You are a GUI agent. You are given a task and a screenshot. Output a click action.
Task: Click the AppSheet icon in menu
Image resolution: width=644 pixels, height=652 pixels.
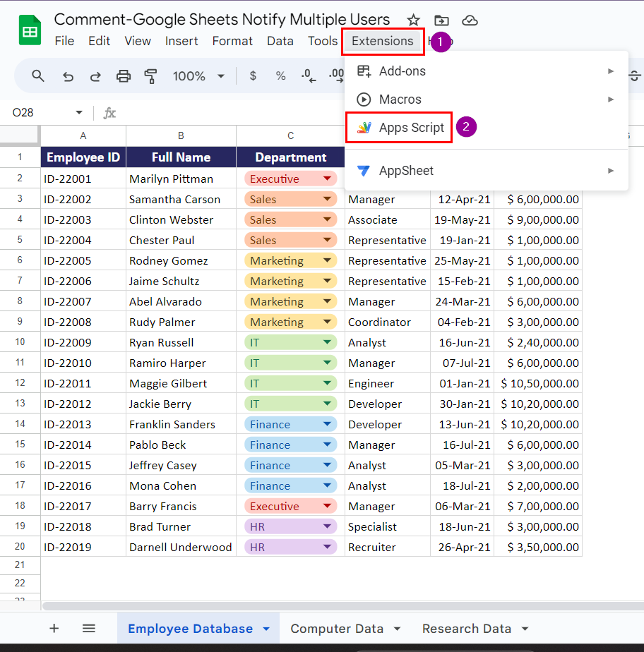(364, 171)
